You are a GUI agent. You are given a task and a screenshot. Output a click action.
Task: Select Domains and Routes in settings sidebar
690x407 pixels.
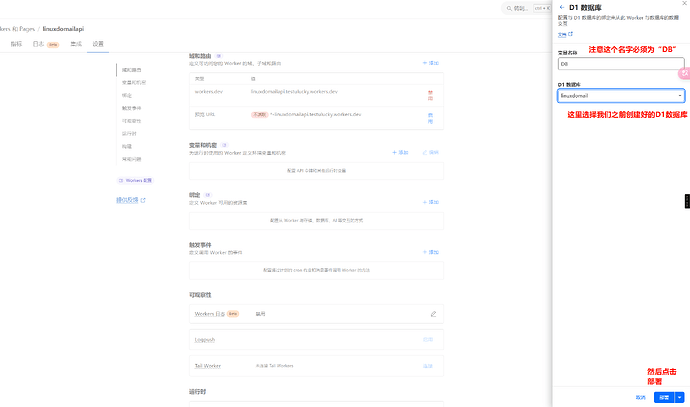coord(132,70)
